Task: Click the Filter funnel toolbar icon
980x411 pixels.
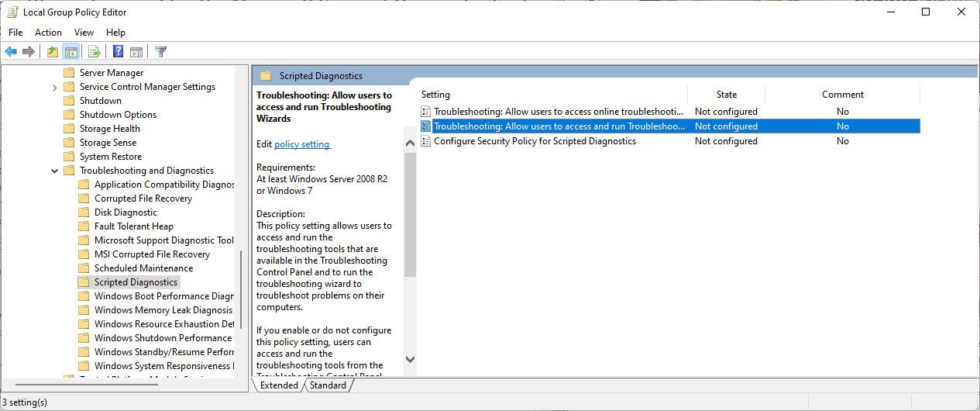Action: coord(160,52)
